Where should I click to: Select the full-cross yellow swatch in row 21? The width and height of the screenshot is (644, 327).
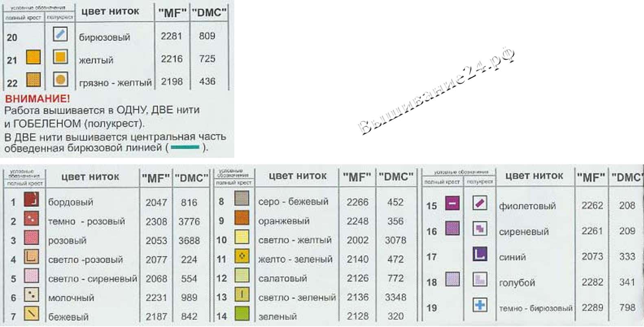(33, 57)
